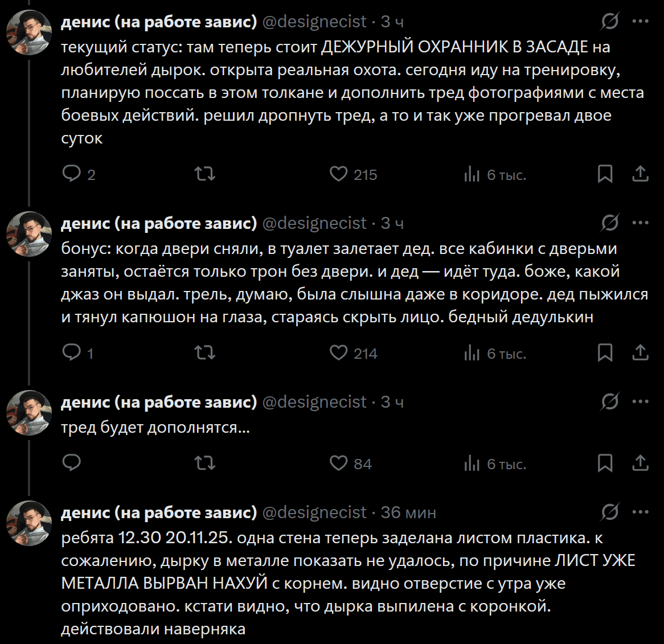Retweet the post about the old man

coord(204,353)
